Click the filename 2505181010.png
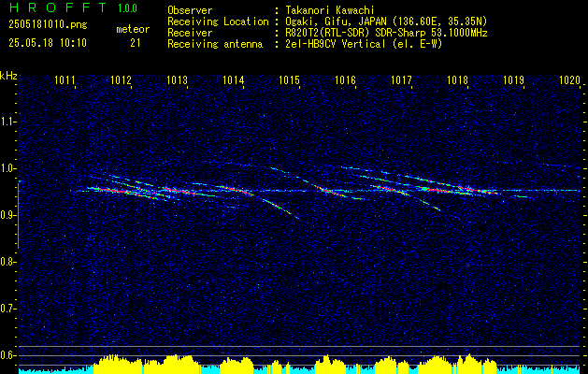Screen dimensions: 588x374 pos(48,25)
